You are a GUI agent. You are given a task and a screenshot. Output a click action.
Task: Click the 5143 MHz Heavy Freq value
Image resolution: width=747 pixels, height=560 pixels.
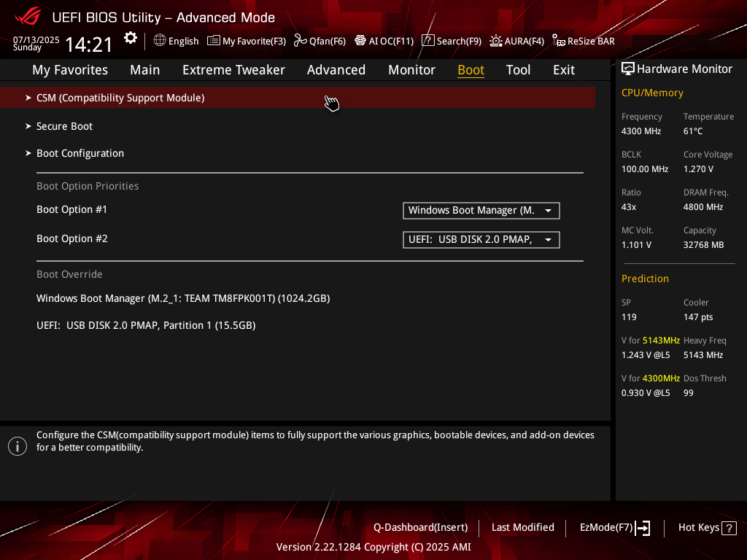703,355
